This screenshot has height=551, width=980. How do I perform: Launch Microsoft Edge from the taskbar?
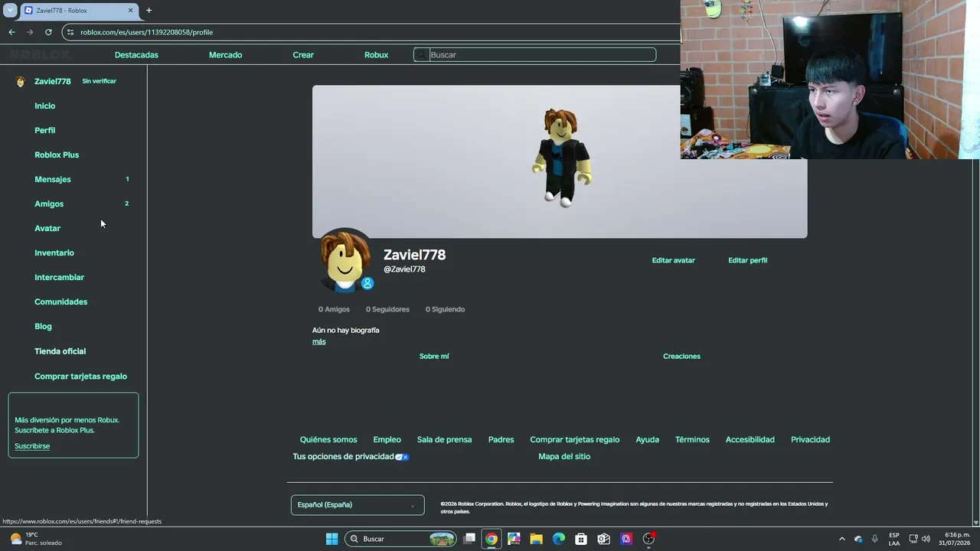point(559,539)
